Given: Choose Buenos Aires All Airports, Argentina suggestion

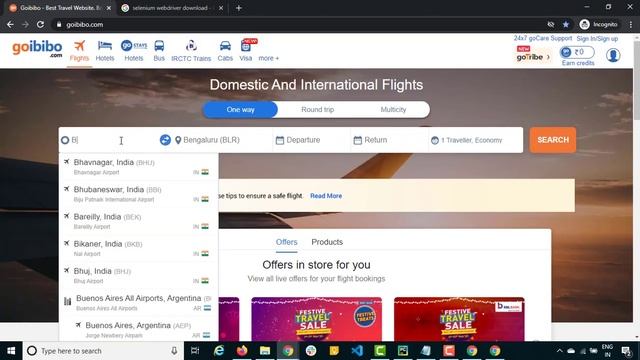Looking at the screenshot, I should pos(138,302).
